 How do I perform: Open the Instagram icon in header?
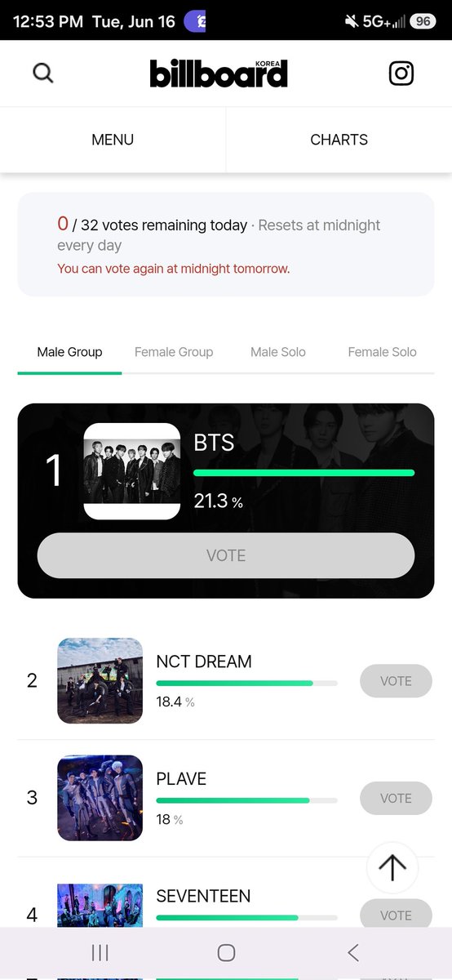pos(401,73)
